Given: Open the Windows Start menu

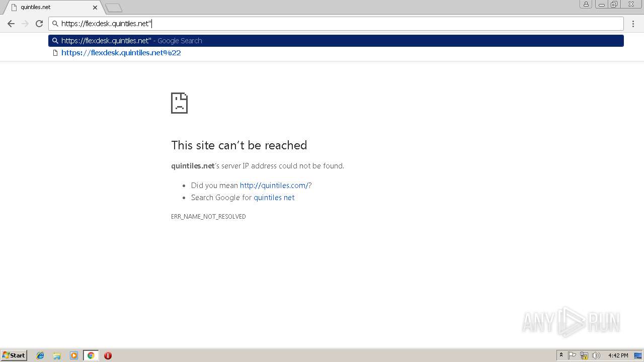Looking at the screenshot, I should tap(14, 355).
